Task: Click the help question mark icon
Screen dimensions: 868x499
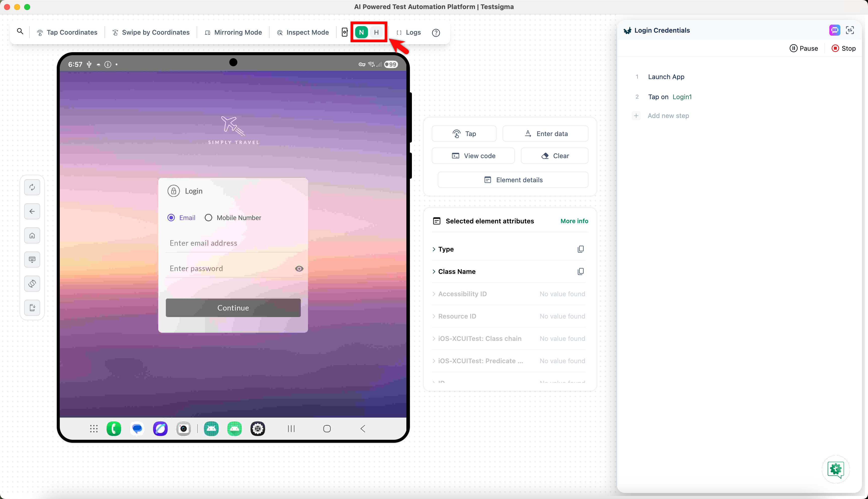Action: [436, 33]
